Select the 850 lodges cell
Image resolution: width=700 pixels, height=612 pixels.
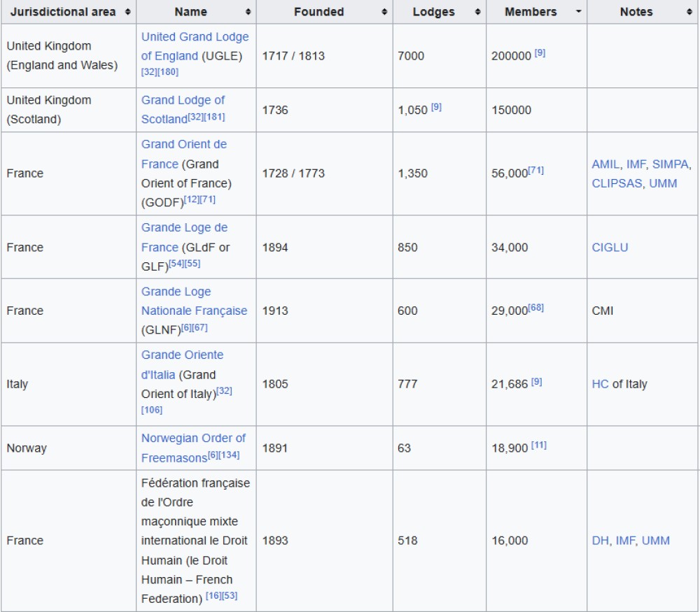440,247
